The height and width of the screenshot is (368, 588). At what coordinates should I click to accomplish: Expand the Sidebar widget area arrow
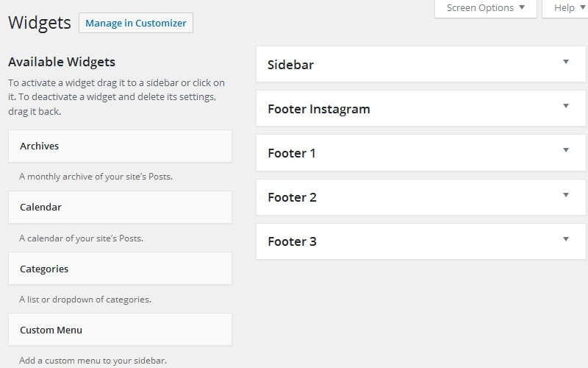coord(566,62)
